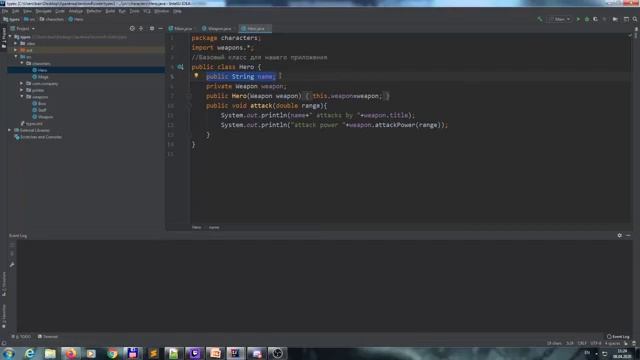
Task: Click the Event Log button in status bar
Action: pyautogui.click(x=618, y=337)
